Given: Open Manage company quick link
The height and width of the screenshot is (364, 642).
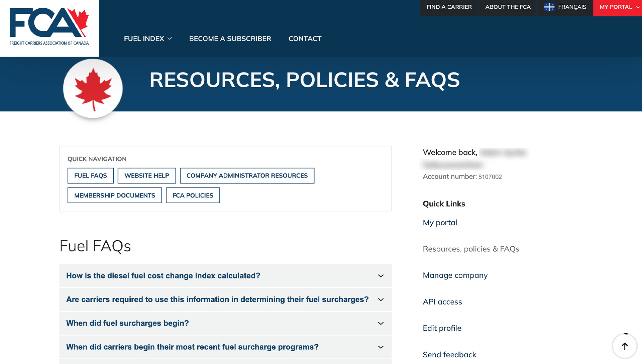Looking at the screenshot, I should 455,275.
